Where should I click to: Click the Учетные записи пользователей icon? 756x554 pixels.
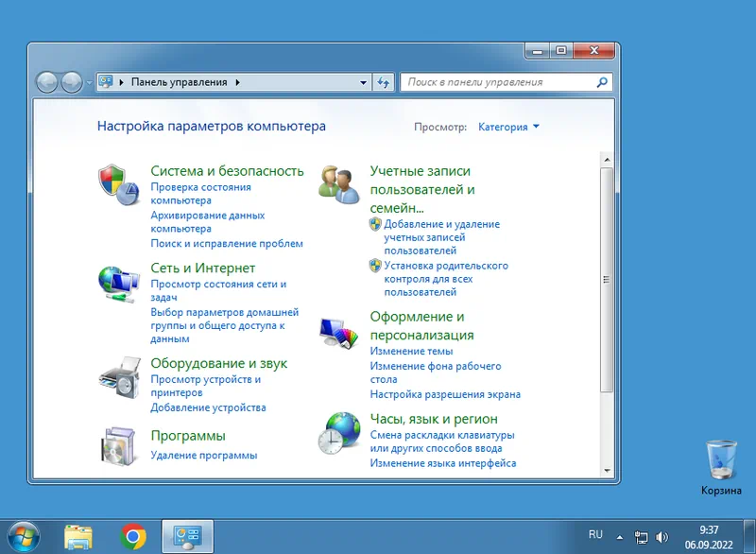click(338, 183)
